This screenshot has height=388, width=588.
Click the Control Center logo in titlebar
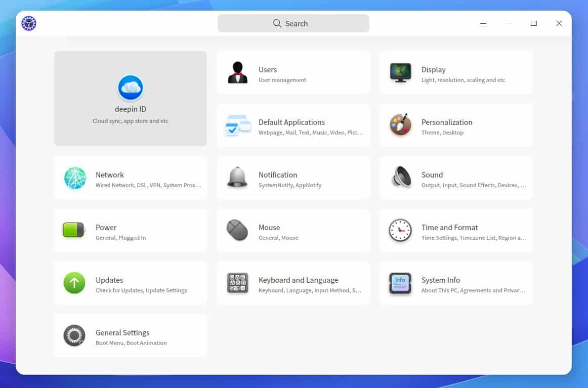(28, 23)
